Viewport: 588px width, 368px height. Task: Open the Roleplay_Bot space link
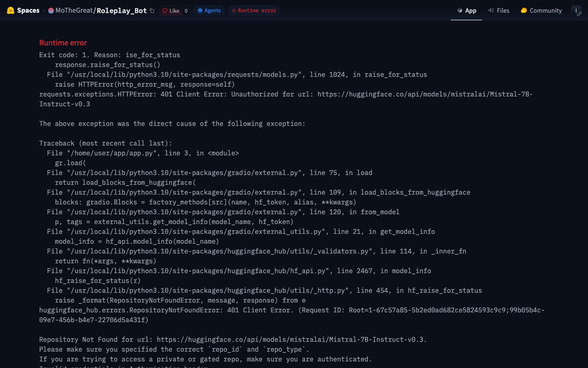(x=122, y=11)
